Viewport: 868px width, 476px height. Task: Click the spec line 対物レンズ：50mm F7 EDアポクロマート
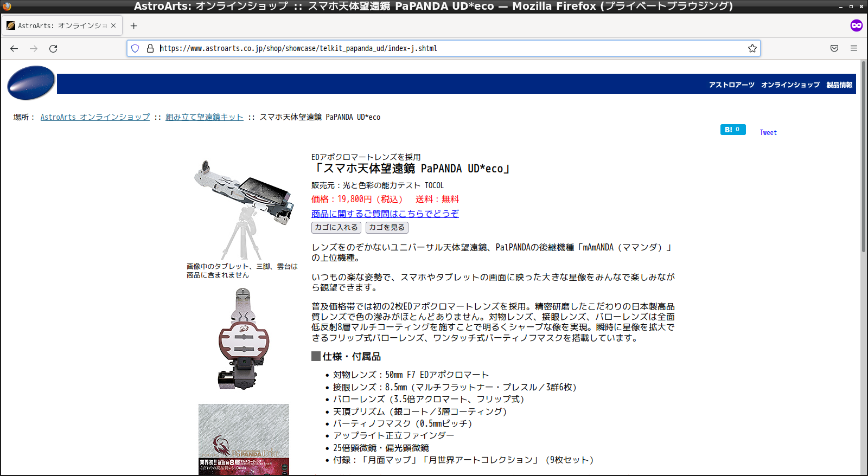pyautogui.click(x=411, y=375)
